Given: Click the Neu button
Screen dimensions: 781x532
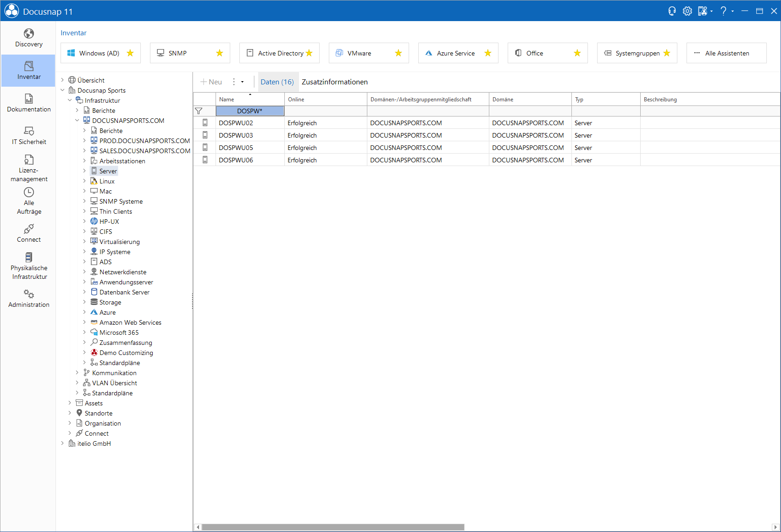Looking at the screenshot, I should tap(211, 82).
